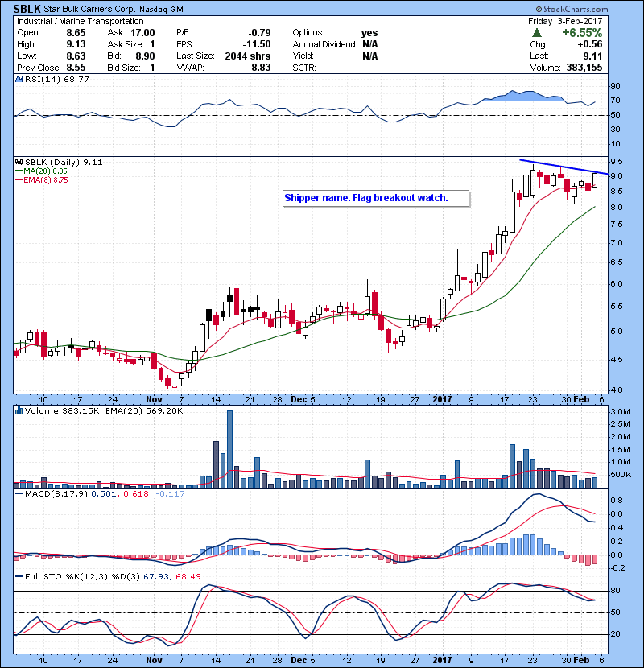The image size is (644, 668).
Task: Click the 'SBLK (Daily) 9.11' chart label
Action: click(x=64, y=162)
